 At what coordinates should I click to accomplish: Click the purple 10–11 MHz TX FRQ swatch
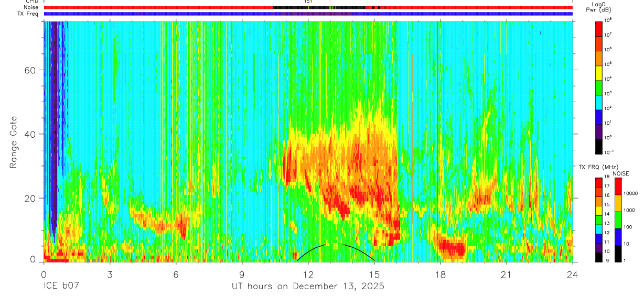point(599,248)
